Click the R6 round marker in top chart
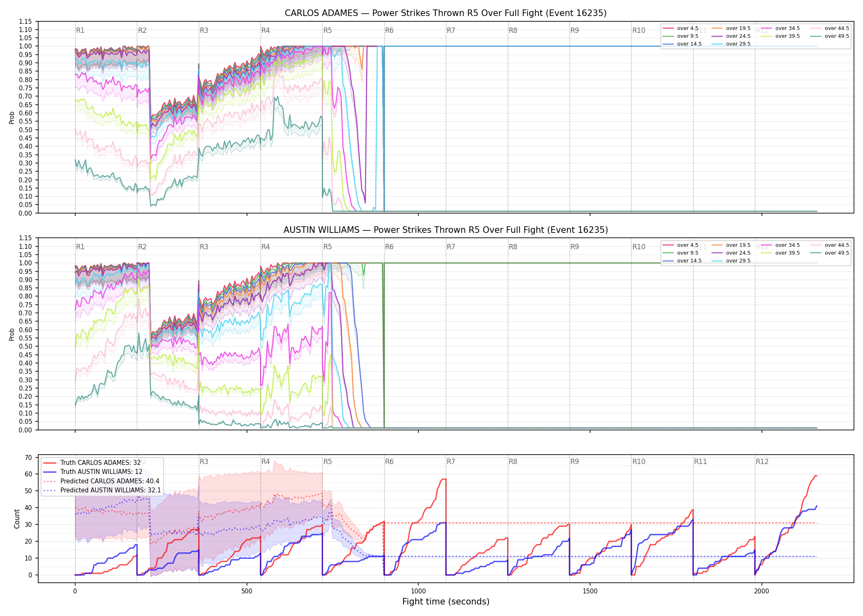The image size is (863, 616). 389,30
